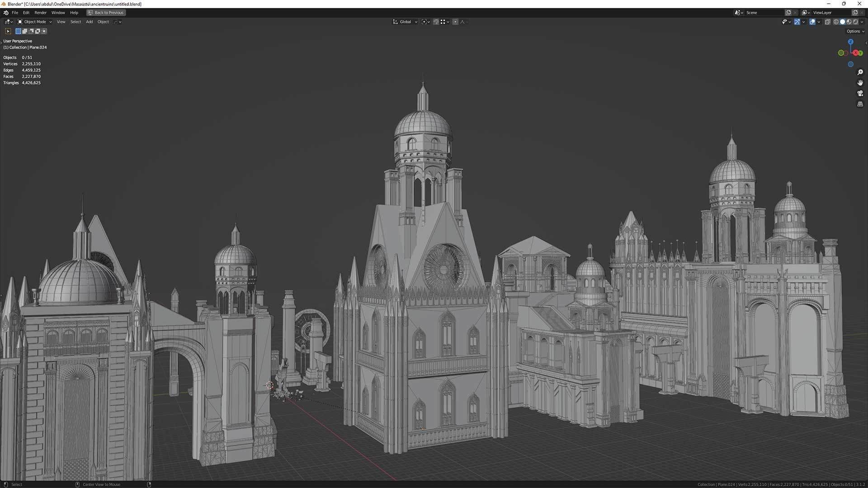Viewport: 868px width, 488px height.
Task: Open the Scene browse dropdown
Action: [x=739, y=13]
